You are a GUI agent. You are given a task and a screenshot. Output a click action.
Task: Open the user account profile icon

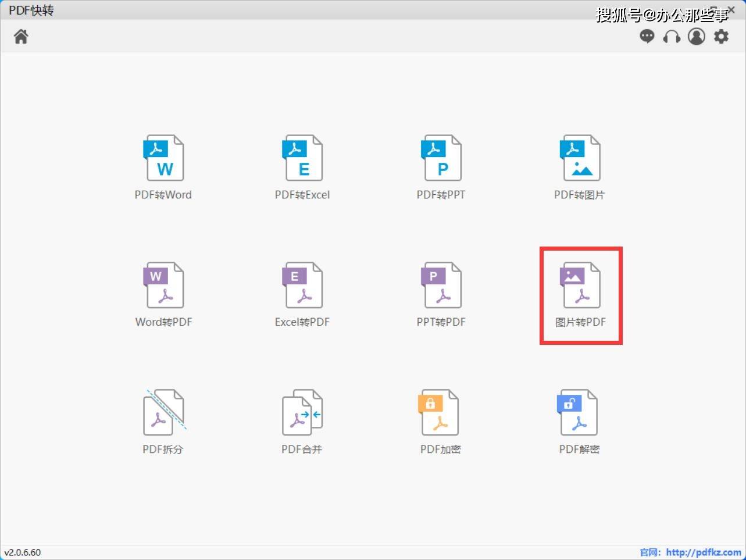pyautogui.click(x=697, y=37)
